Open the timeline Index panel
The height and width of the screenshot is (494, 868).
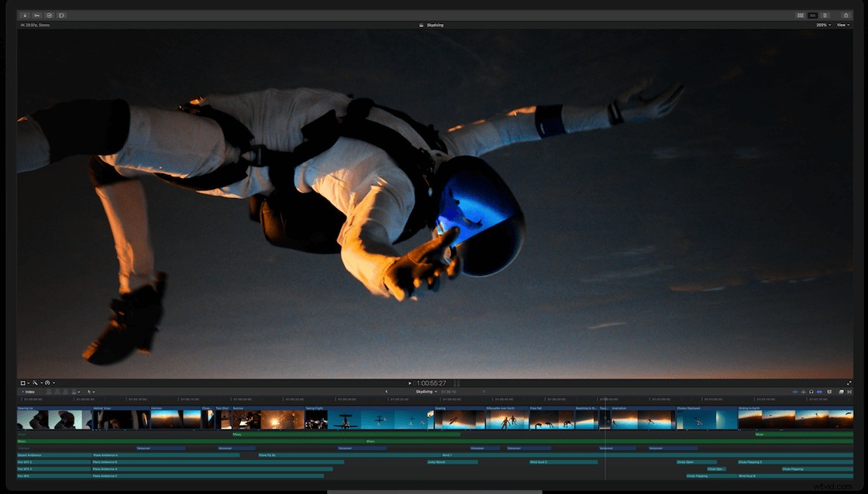tap(29, 391)
